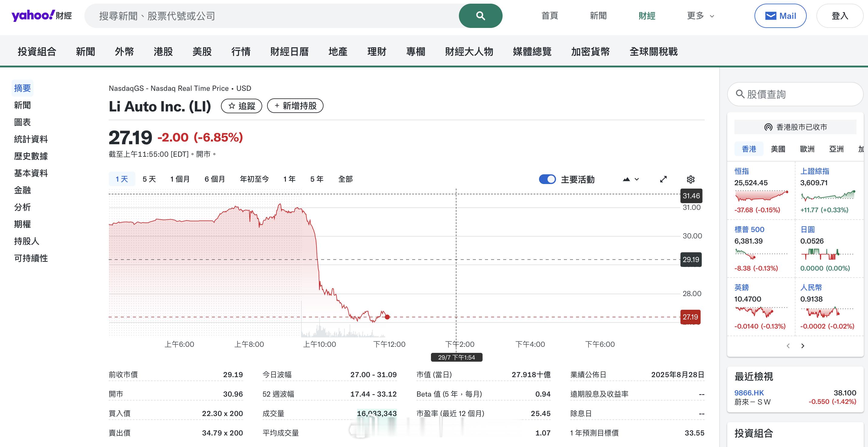Image resolution: width=868 pixels, height=447 pixels.
Task: Open 財經日曆 in the navigation bar
Action: coord(290,52)
